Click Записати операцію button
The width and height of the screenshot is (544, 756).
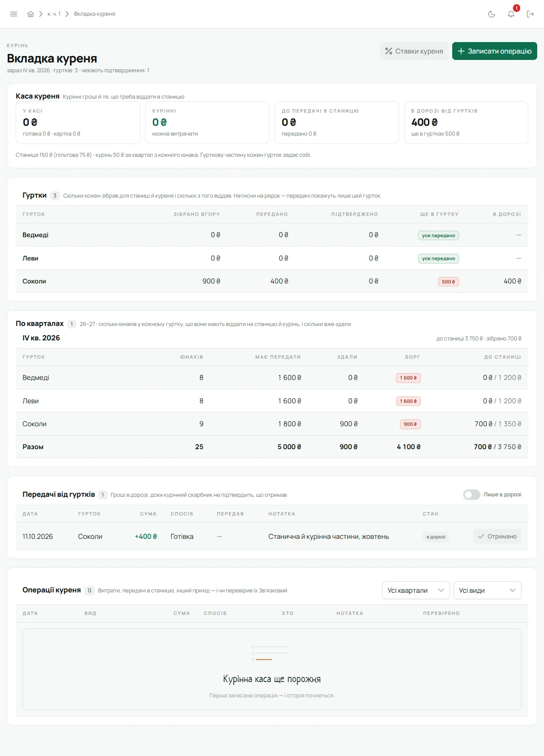pos(495,51)
